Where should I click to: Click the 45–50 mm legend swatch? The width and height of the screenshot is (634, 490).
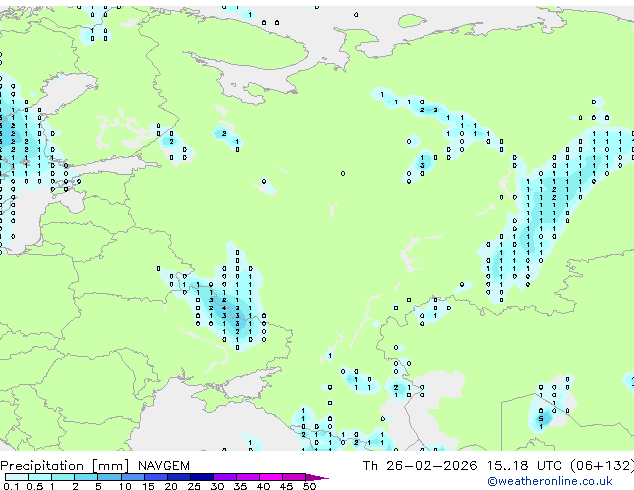(294, 477)
